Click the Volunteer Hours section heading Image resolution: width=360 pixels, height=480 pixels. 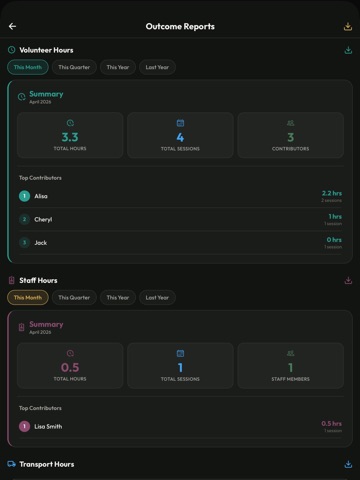coord(46,50)
